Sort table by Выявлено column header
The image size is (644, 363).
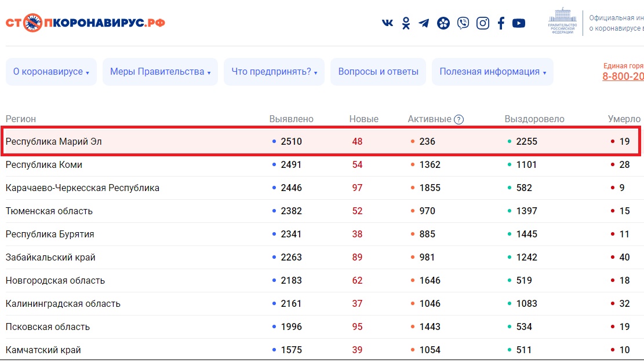(x=291, y=119)
